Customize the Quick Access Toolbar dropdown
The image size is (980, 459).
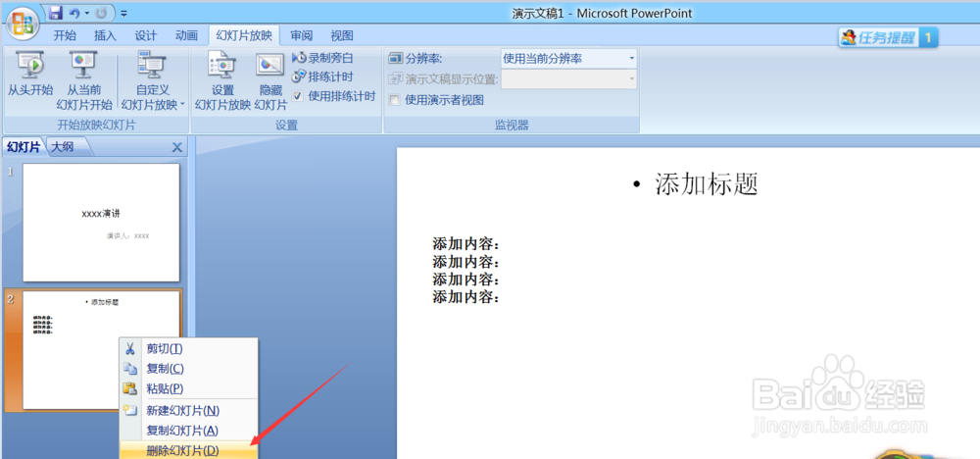pyautogui.click(x=123, y=13)
